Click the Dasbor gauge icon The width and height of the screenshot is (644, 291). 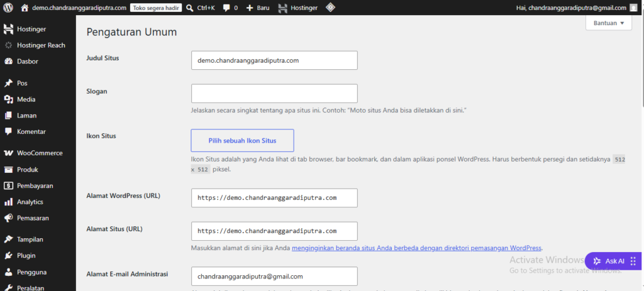click(8, 62)
